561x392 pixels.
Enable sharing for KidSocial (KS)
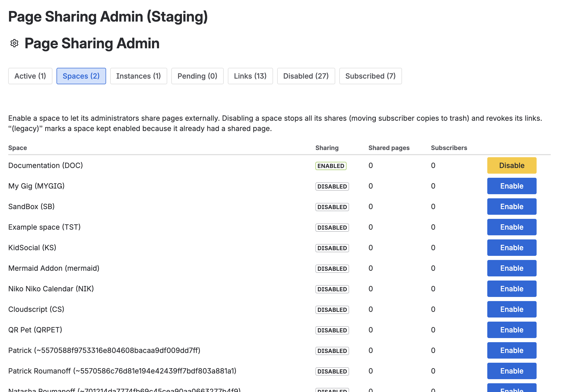(512, 248)
